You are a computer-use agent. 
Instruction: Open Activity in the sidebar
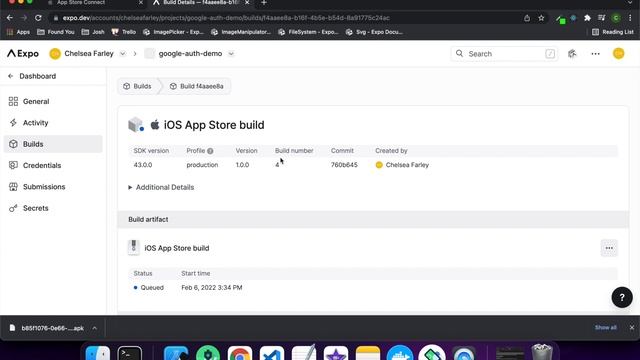[53, 122]
